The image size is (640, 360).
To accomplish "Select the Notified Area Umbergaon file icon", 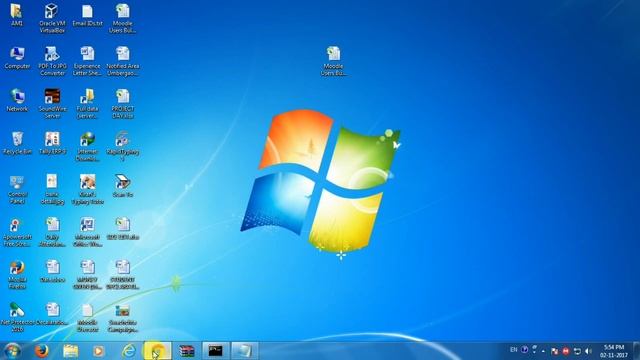I will coord(122,61).
